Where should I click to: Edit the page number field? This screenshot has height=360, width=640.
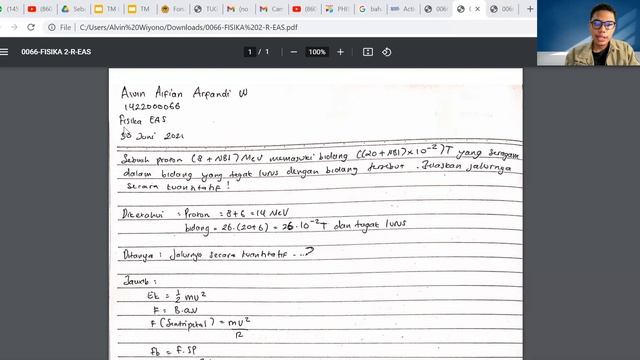[x=250, y=52]
